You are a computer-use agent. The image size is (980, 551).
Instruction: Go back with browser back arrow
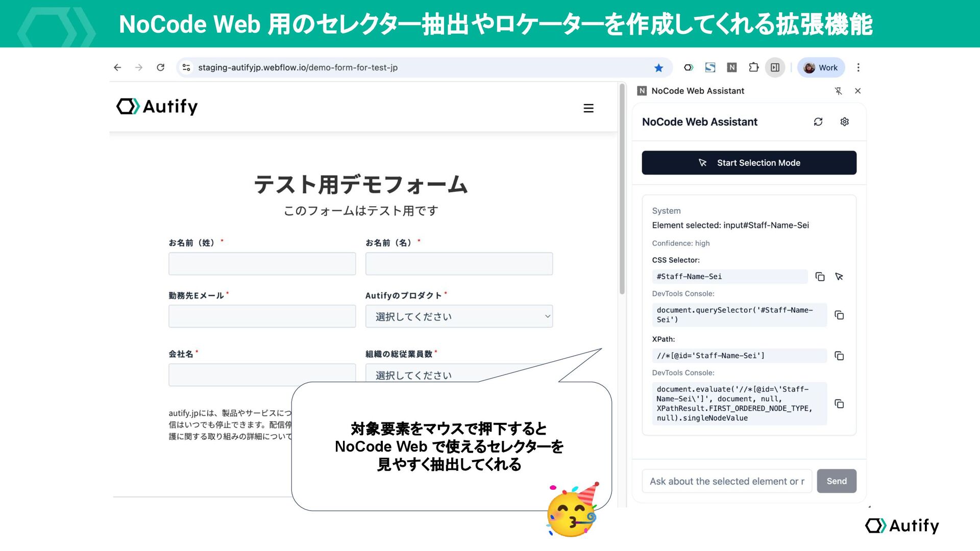[117, 67]
